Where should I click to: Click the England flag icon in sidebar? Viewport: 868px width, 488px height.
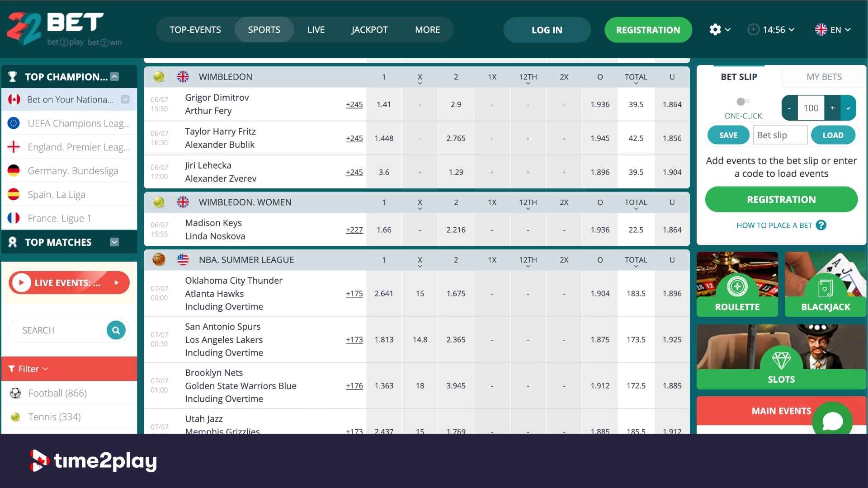coord(14,147)
